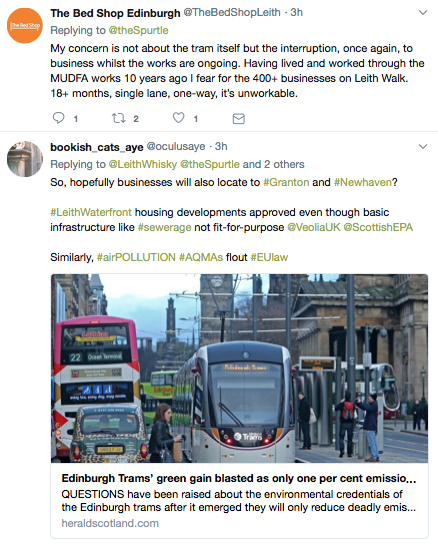The width and height of the screenshot is (438, 544).
Task: Open @theSpurtle mention in Bed Shop reply
Action: [138, 31]
